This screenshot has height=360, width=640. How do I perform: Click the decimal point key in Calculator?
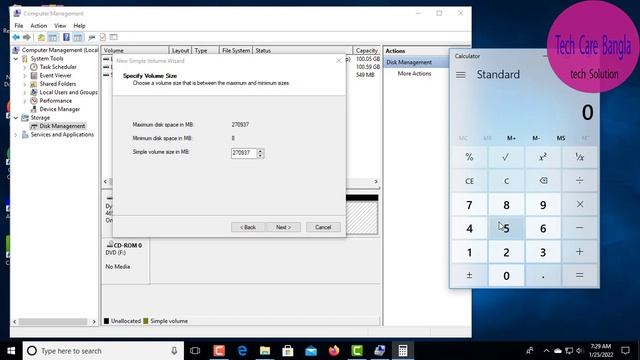543,276
